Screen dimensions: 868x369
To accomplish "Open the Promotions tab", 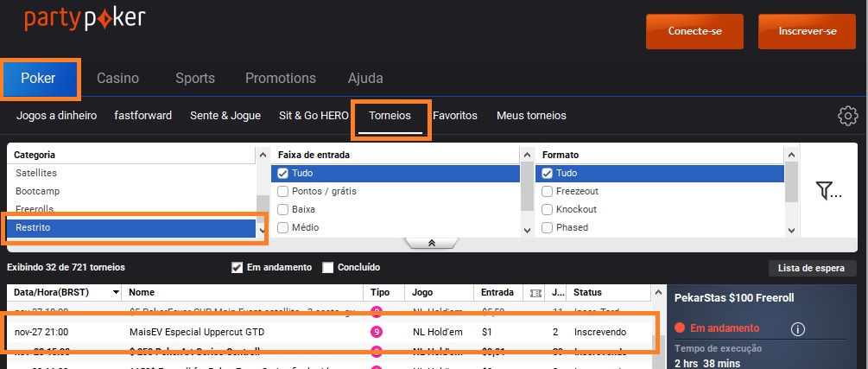I will [281, 79].
